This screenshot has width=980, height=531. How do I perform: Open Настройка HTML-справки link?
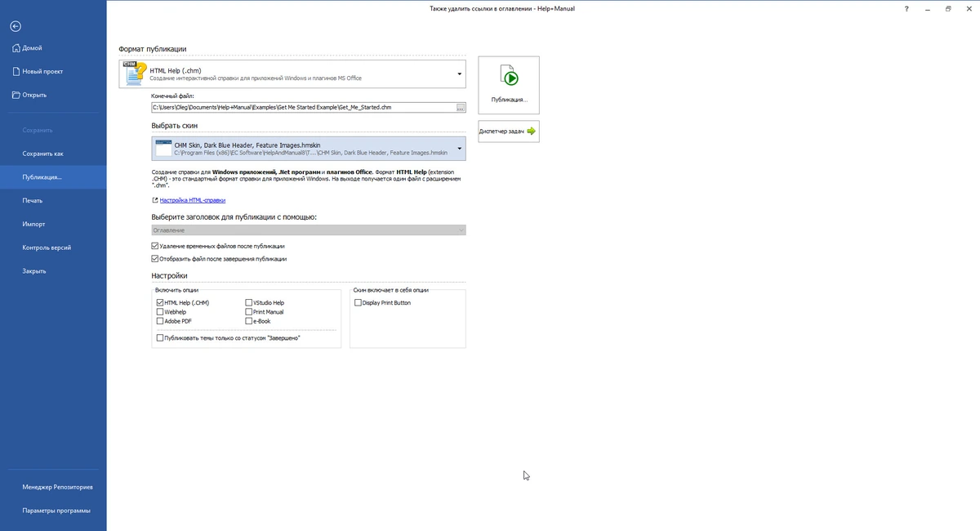[x=193, y=200]
